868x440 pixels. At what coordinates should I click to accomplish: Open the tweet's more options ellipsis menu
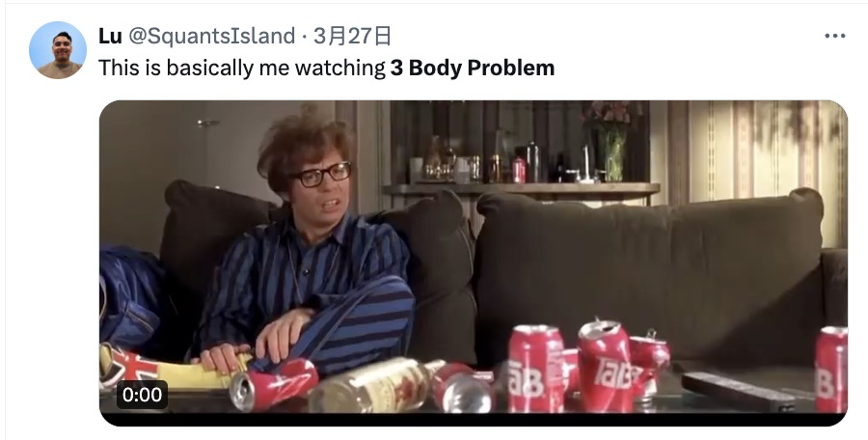coord(834,36)
